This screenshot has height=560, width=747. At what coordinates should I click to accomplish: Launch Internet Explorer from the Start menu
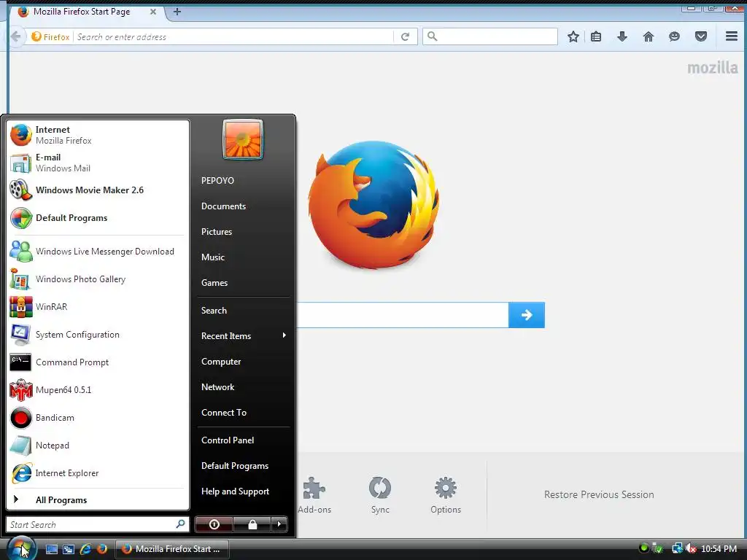97,472
